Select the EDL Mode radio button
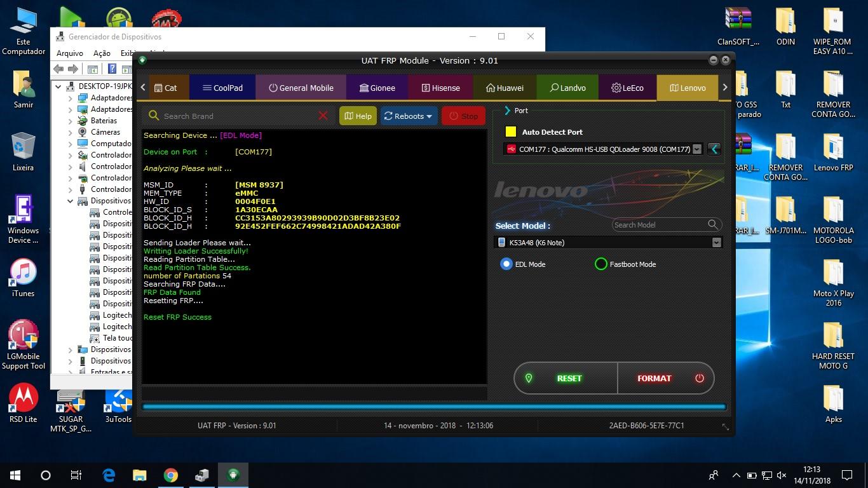This screenshot has width=868, height=488. tap(506, 264)
